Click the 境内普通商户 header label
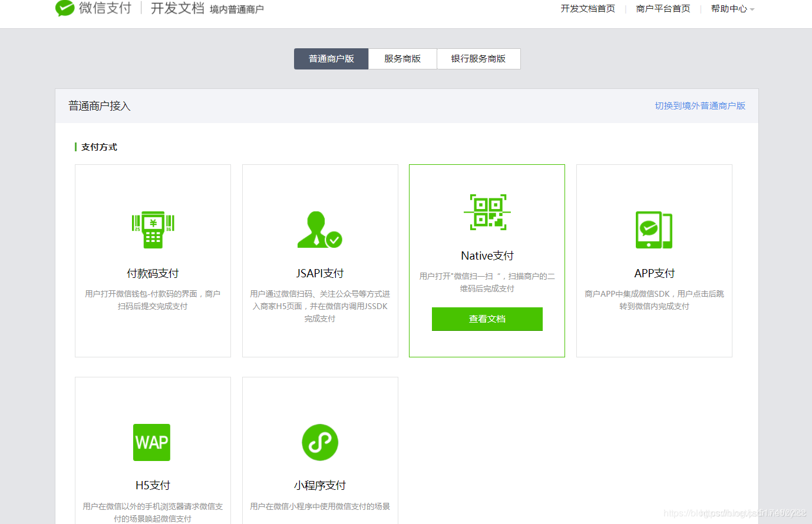This screenshot has width=812, height=524. click(x=237, y=9)
